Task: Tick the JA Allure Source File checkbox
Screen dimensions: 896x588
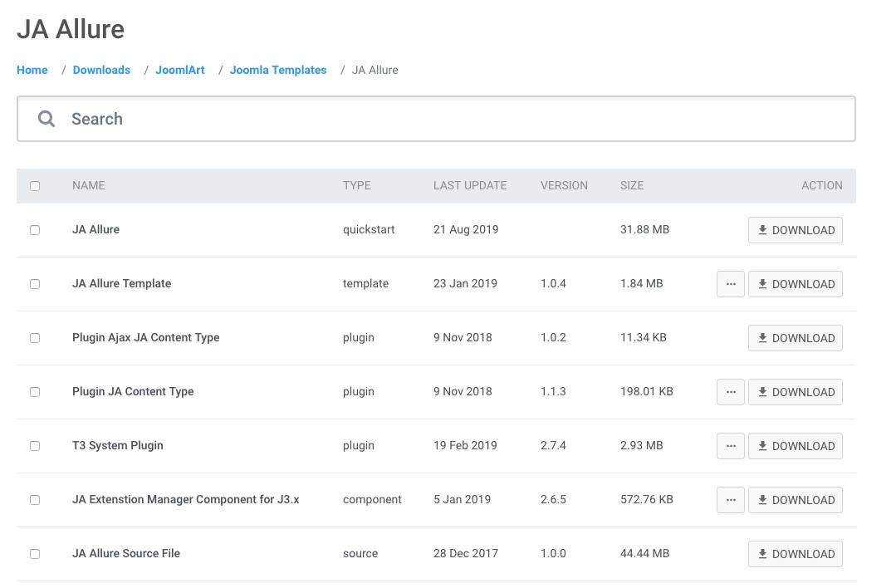Action: point(35,554)
